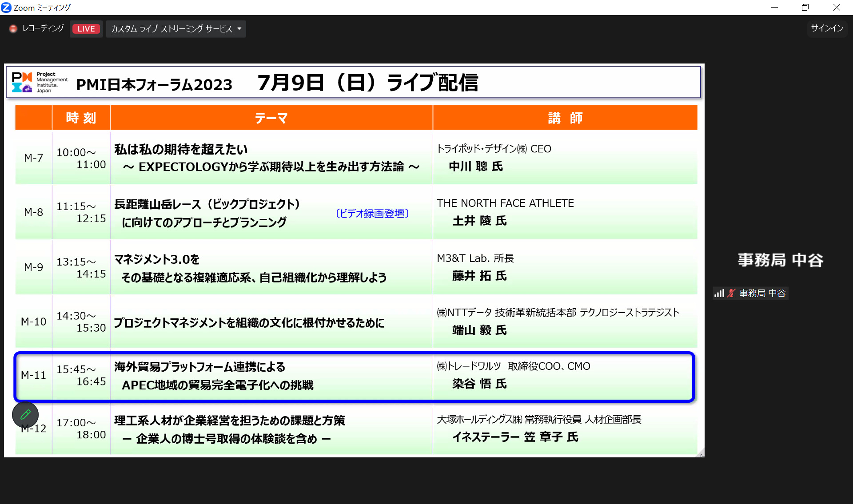Click the サインイン button
Viewport: 853px width, 504px height.
[827, 28]
